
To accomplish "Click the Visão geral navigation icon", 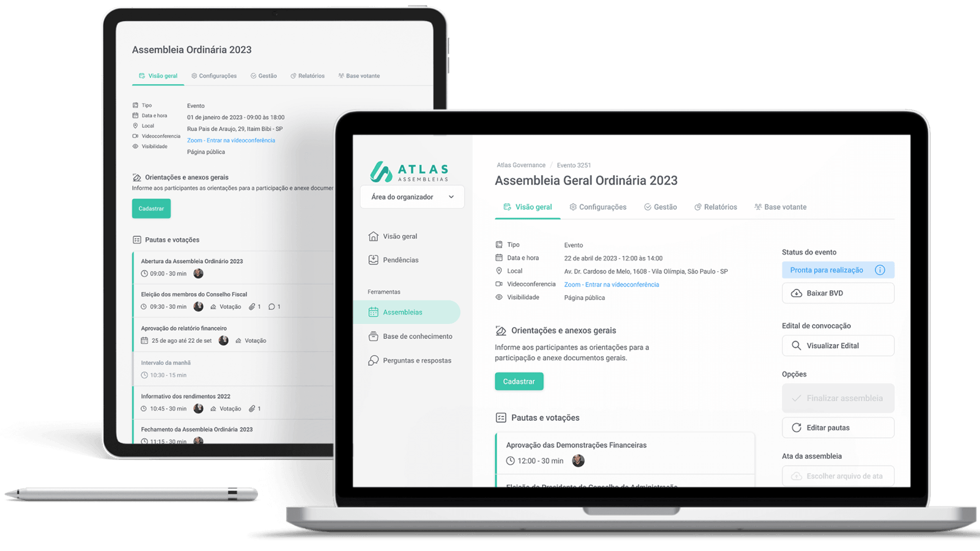I will (x=373, y=236).
